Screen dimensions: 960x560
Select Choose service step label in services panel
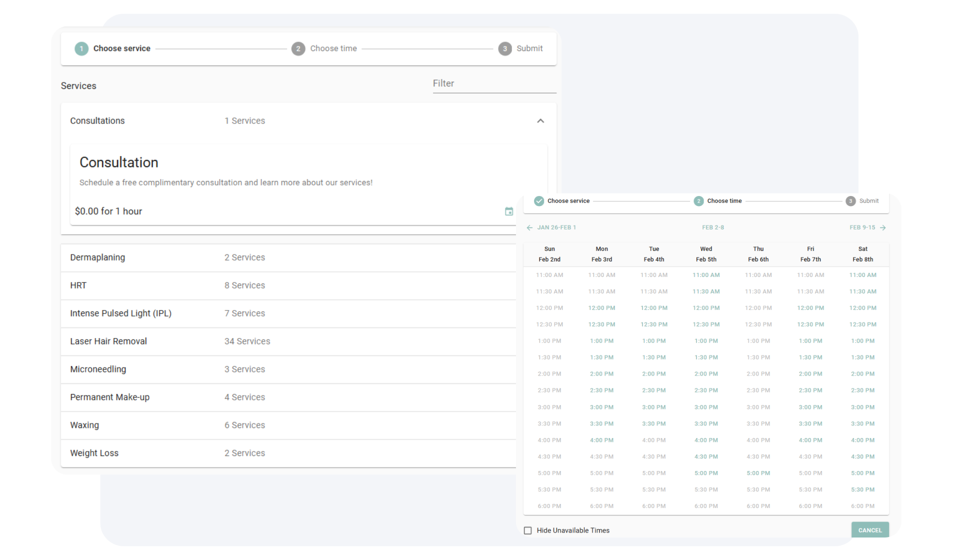click(121, 48)
